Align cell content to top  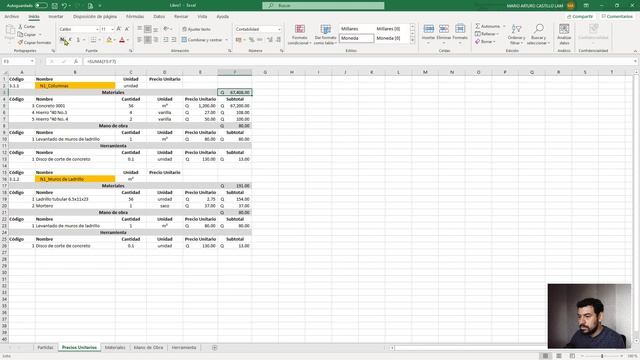[140, 29]
